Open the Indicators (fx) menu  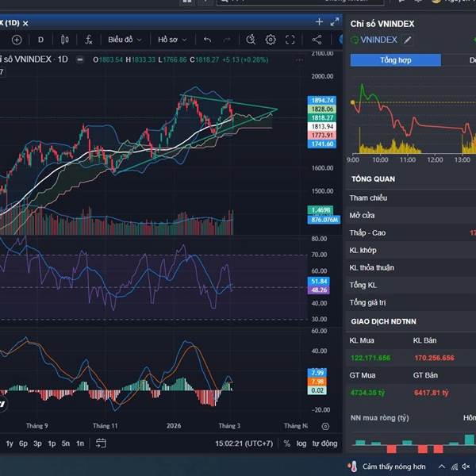(x=88, y=39)
